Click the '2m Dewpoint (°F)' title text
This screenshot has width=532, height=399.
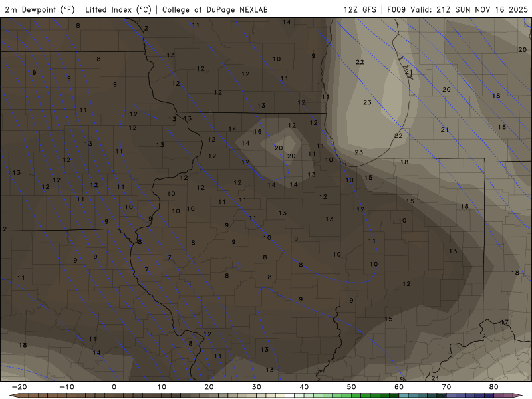[x=40, y=9]
